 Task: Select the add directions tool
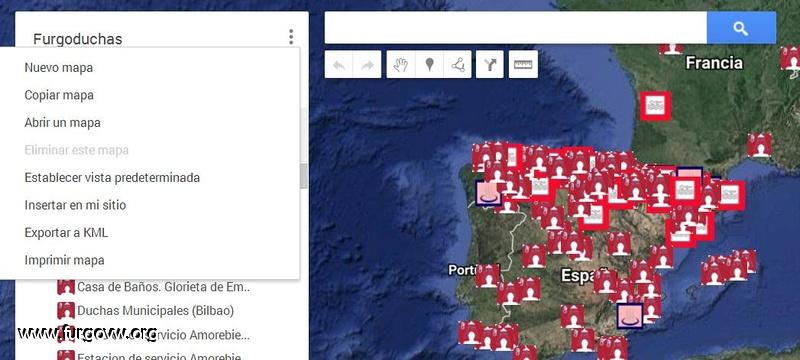point(490,65)
